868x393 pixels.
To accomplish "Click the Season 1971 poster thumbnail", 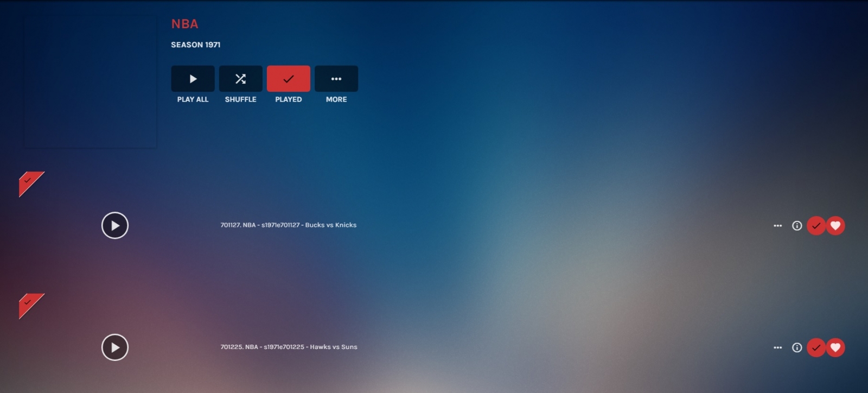I will 91,81.
